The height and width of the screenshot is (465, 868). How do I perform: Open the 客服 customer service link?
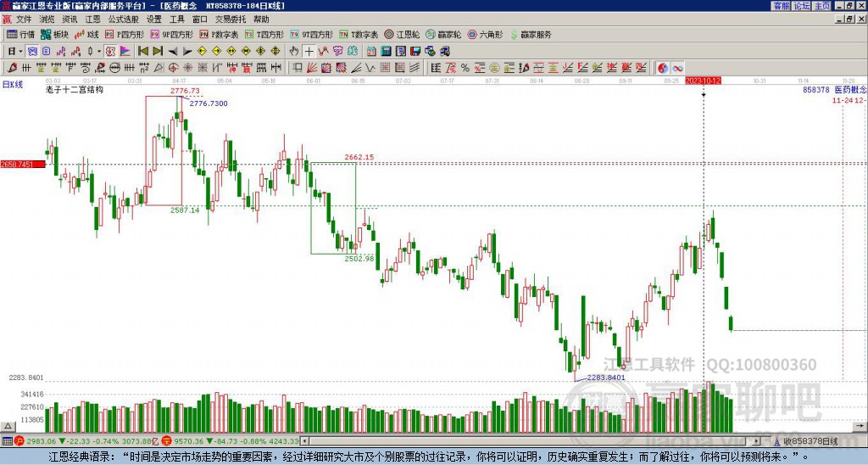pyautogui.click(x=781, y=6)
